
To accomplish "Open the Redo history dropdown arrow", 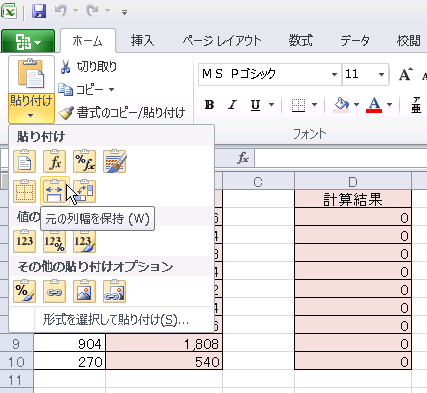I will pyautogui.click(x=107, y=11).
